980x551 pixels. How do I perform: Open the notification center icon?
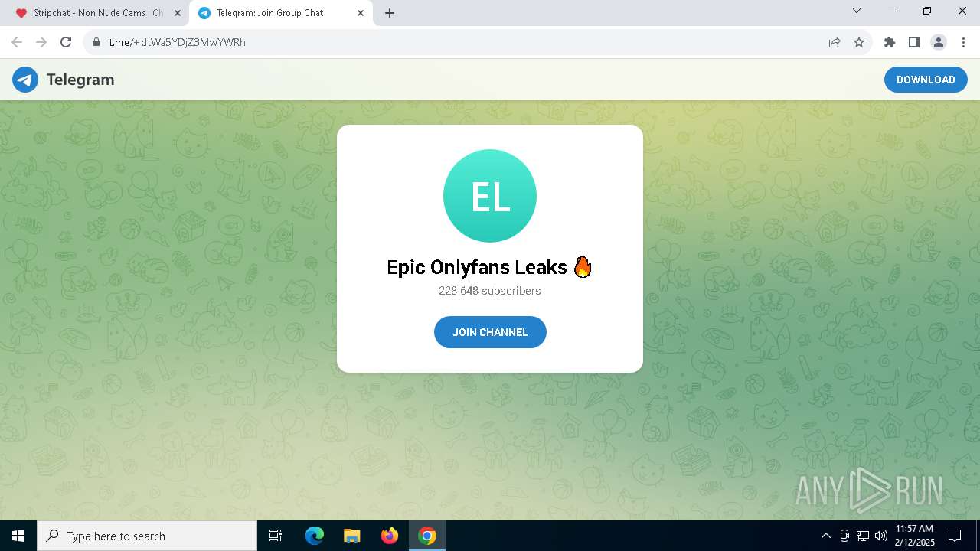click(x=955, y=536)
